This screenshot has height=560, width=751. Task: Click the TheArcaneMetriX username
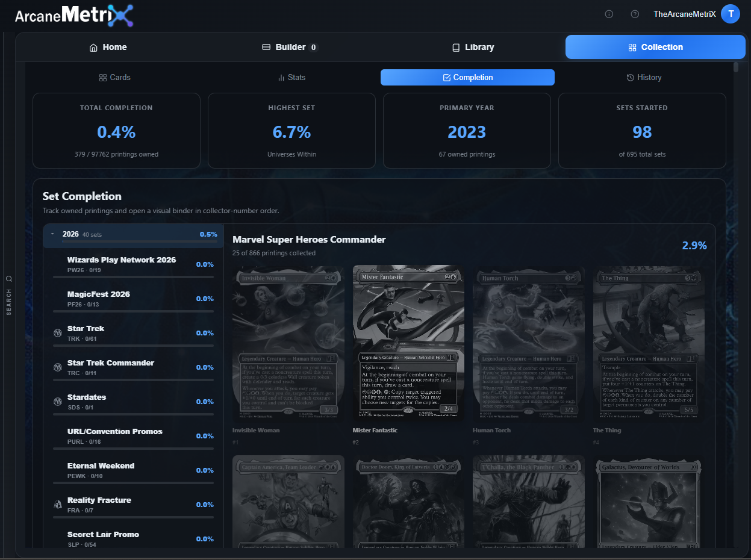coord(685,14)
